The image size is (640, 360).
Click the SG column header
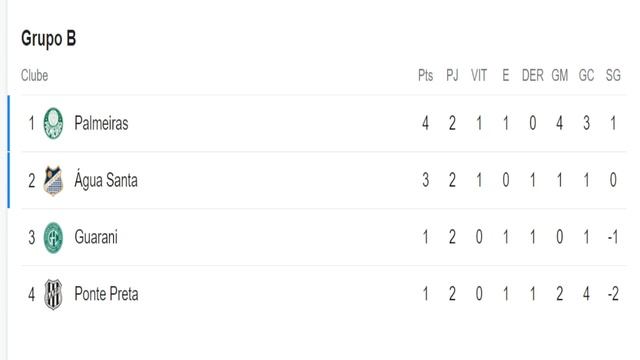613,76
